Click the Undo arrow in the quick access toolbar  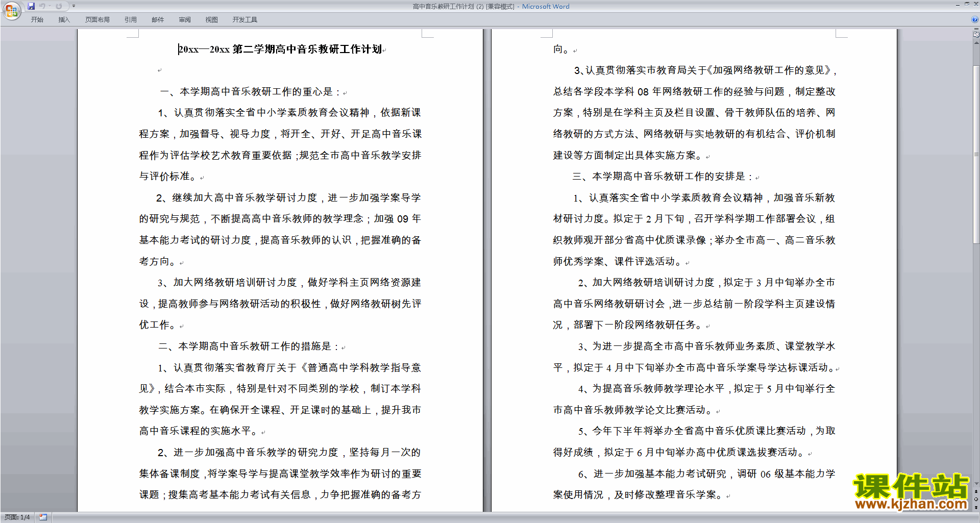tap(42, 6)
